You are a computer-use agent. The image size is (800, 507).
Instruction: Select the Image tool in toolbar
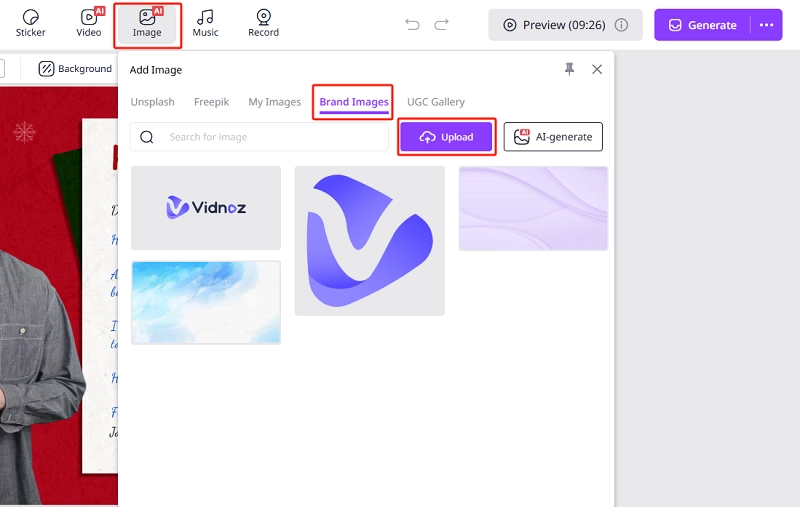(147, 23)
